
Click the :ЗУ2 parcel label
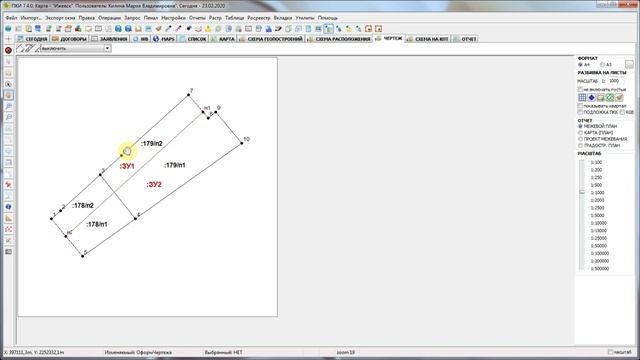coord(154,184)
